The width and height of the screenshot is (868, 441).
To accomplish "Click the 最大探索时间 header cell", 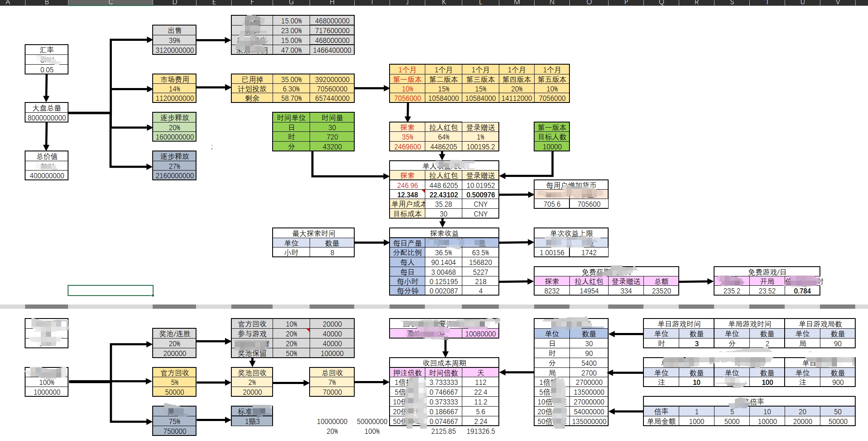I will [x=313, y=233].
